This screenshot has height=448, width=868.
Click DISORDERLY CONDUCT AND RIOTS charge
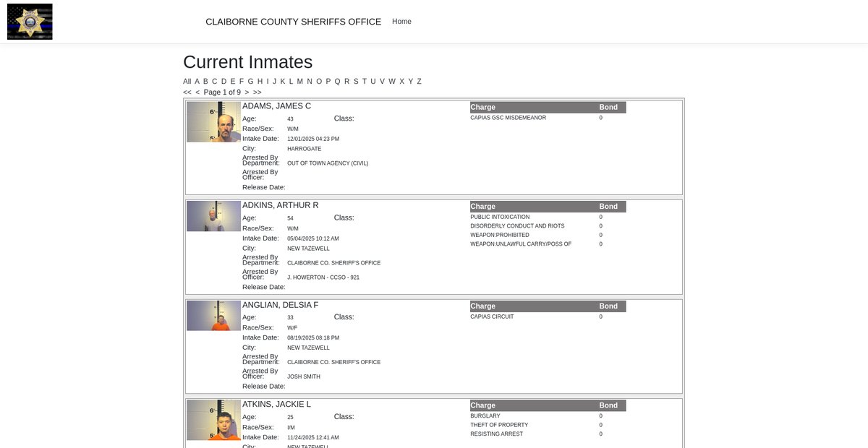pos(517,226)
